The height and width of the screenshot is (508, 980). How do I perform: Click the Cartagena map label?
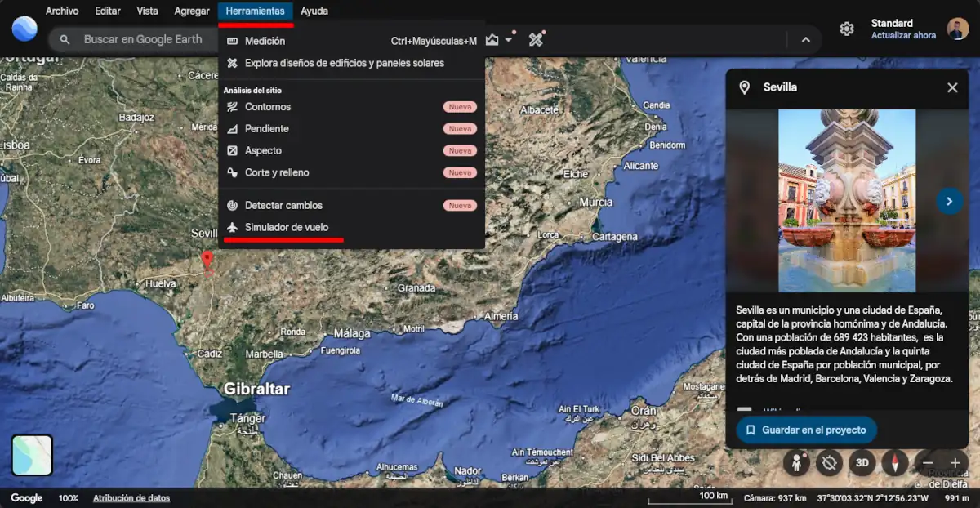613,237
